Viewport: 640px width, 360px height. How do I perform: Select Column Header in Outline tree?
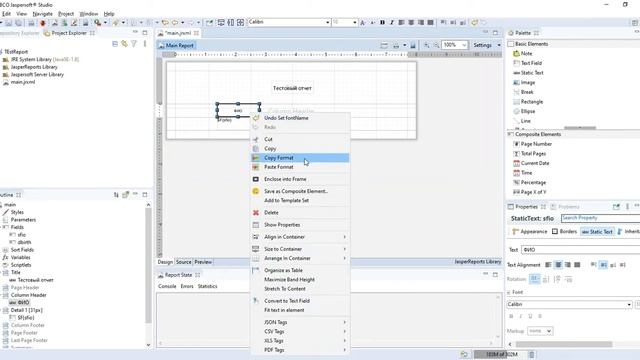(x=25, y=295)
